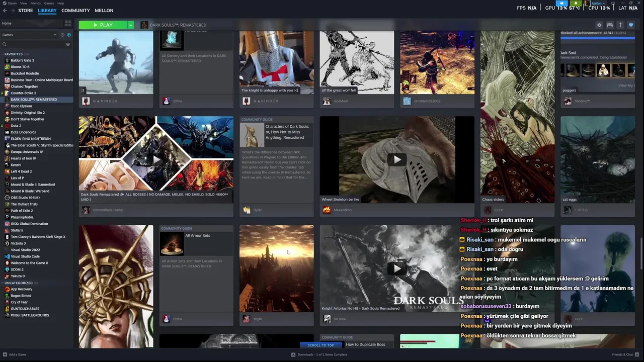
Task: Launch game with green PLAY button
Action: 103,25
